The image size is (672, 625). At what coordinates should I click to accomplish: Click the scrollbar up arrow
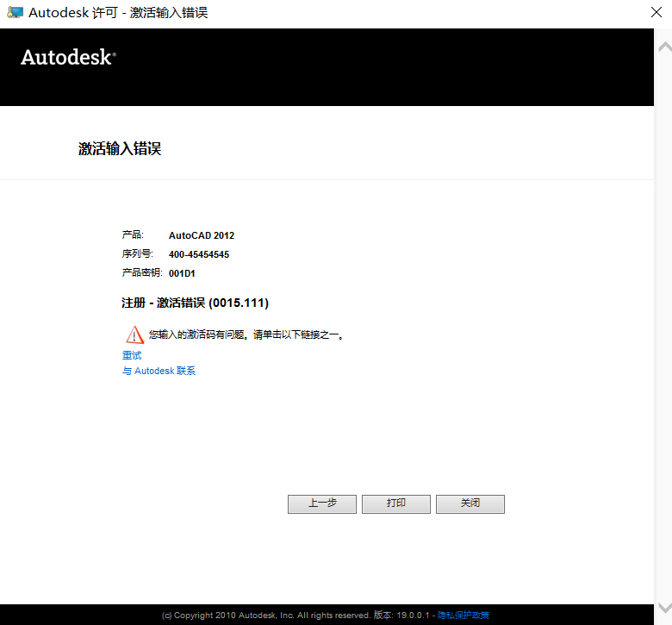665,47
